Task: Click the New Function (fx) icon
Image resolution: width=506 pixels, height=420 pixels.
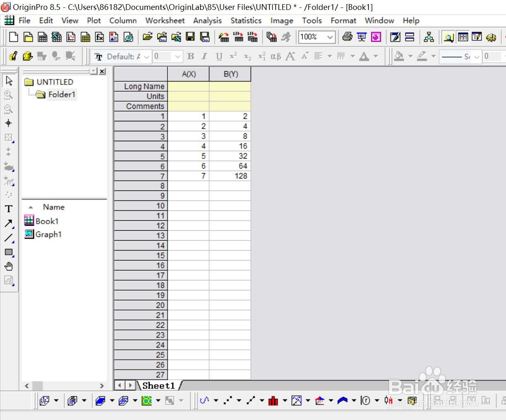Action: click(x=99, y=37)
